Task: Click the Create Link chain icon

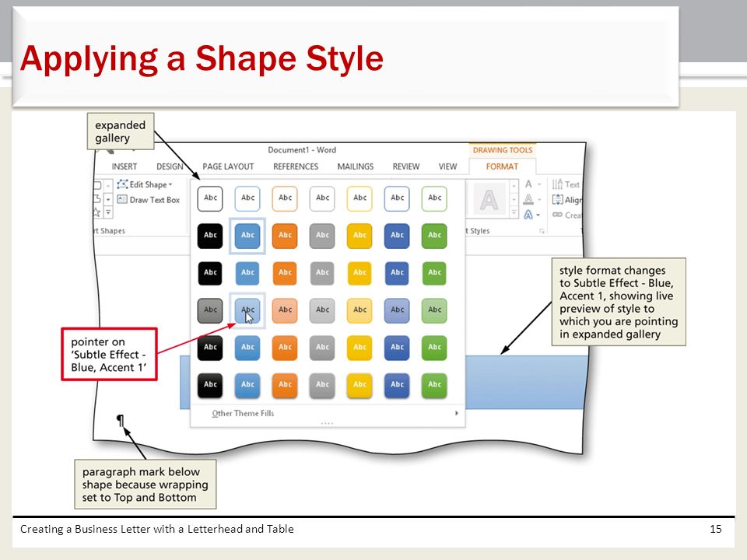Action: point(557,215)
